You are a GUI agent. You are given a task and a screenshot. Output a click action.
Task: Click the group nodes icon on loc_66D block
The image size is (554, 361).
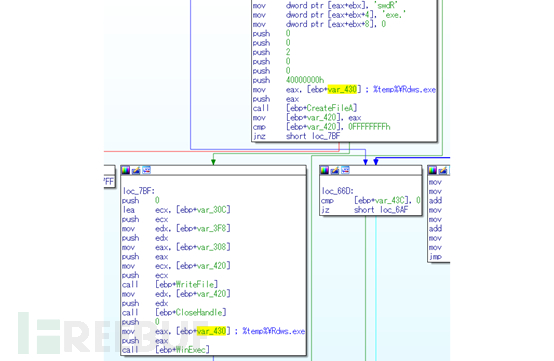[345, 171]
